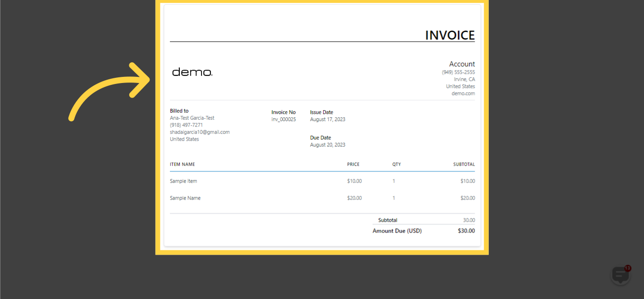The image size is (644, 299).
Task: Click the QTY column header
Action: click(397, 165)
